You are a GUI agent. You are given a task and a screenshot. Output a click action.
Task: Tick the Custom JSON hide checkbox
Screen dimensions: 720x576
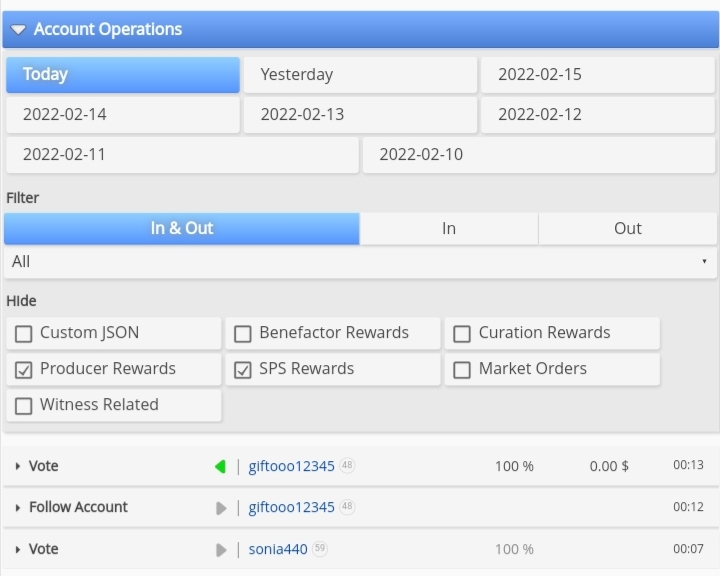(23, 334)
